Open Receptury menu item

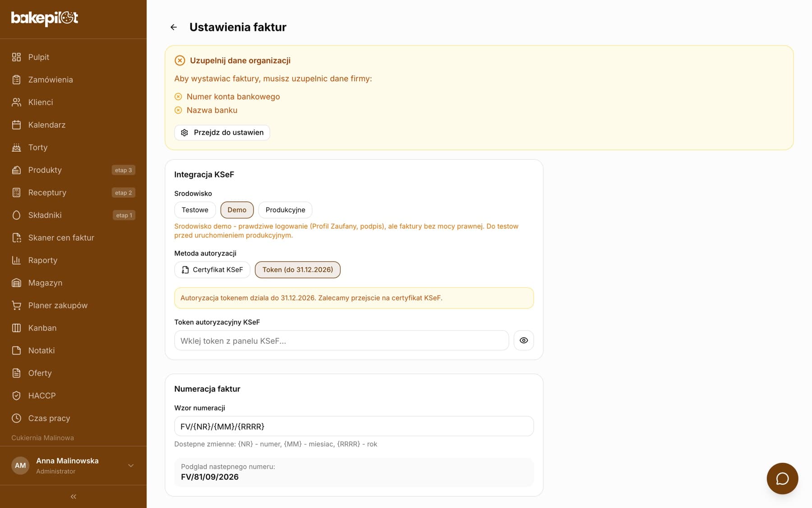[73, 192]
